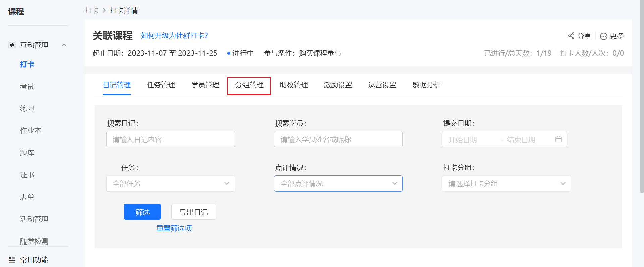The image size is (644, 267).
Task: Click the 导出日记 button
Action: (x=194, y=212)
